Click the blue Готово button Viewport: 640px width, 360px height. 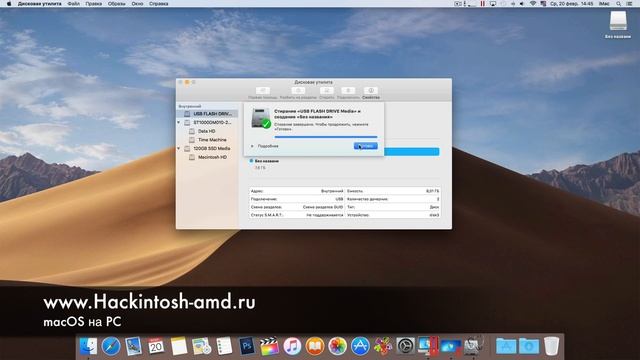(x=366, y=146)
